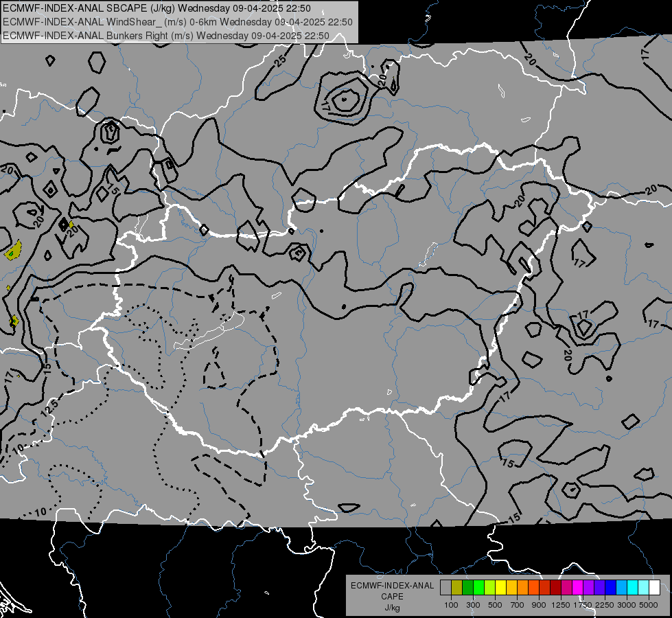Click the azure light-blue legend swatch
The height and width of the screenshot is (618, 672).
[x=621, y=588]
